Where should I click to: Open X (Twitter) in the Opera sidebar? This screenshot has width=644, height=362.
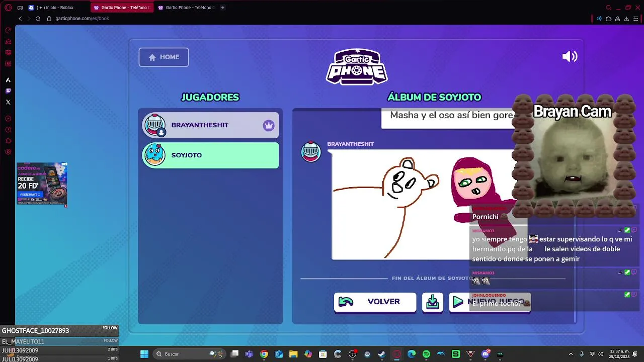click(8, 102)
